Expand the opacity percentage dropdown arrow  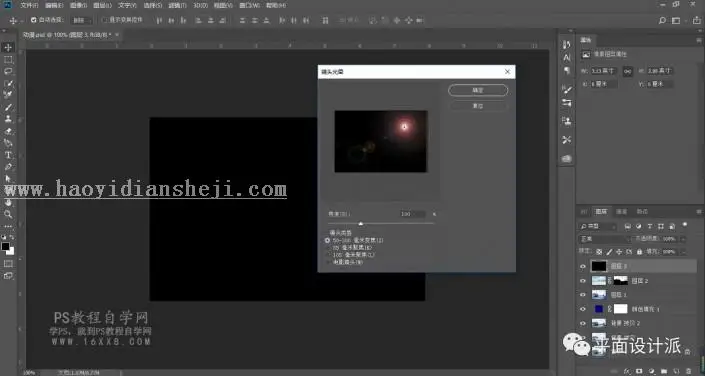click(683, 239)
